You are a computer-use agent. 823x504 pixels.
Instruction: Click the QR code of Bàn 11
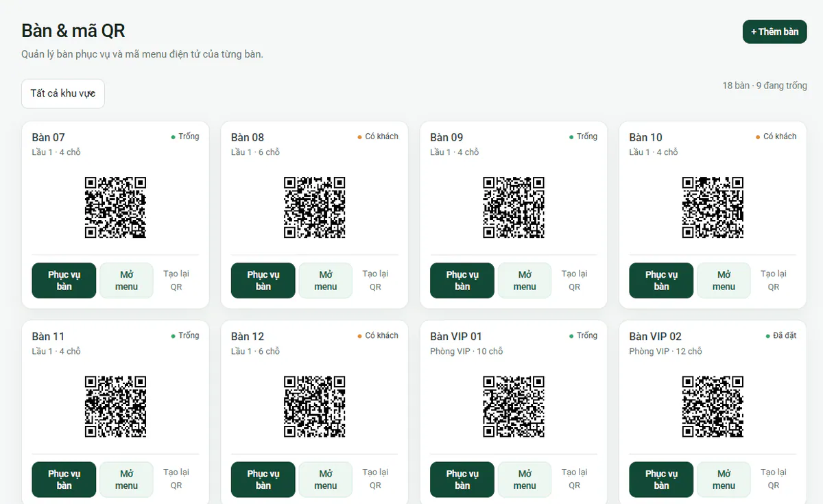(x=115, y=406)
